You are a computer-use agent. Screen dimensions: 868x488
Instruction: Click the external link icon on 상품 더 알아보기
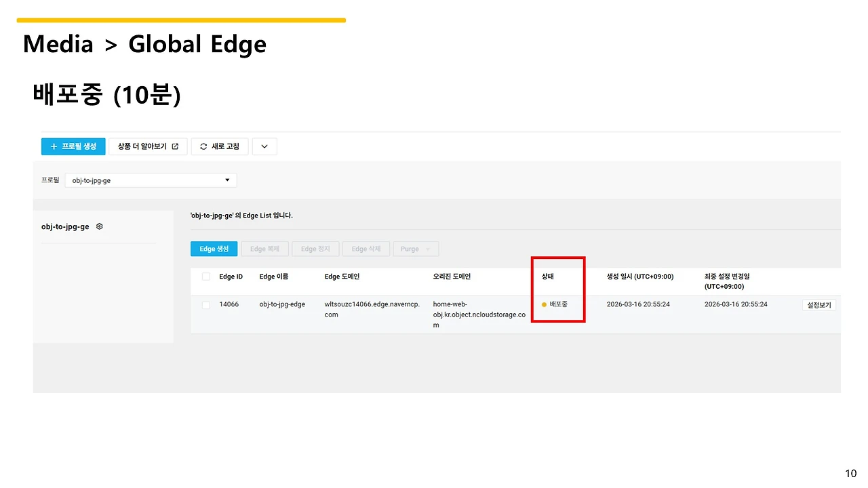[175, 146]
